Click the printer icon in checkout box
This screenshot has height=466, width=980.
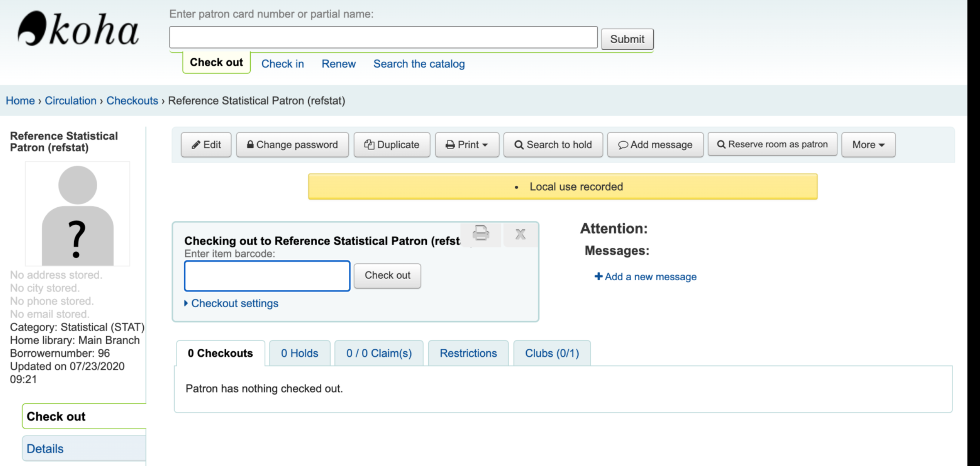(x=481, y=234)
